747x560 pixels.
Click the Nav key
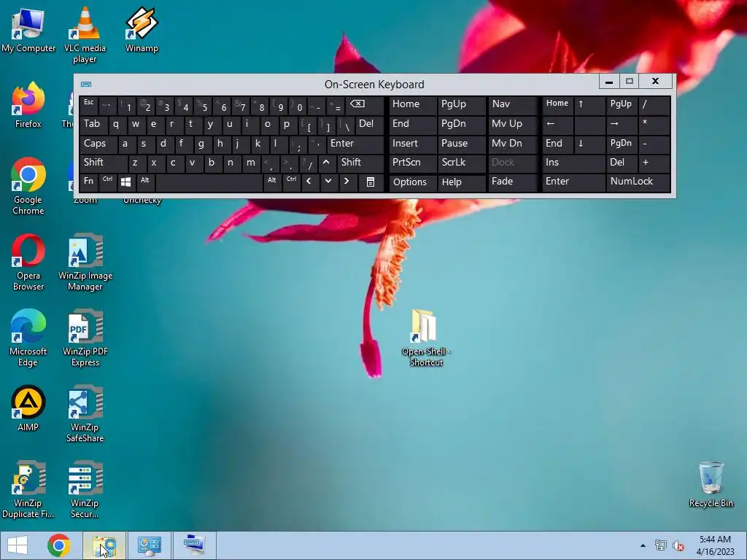512,104
